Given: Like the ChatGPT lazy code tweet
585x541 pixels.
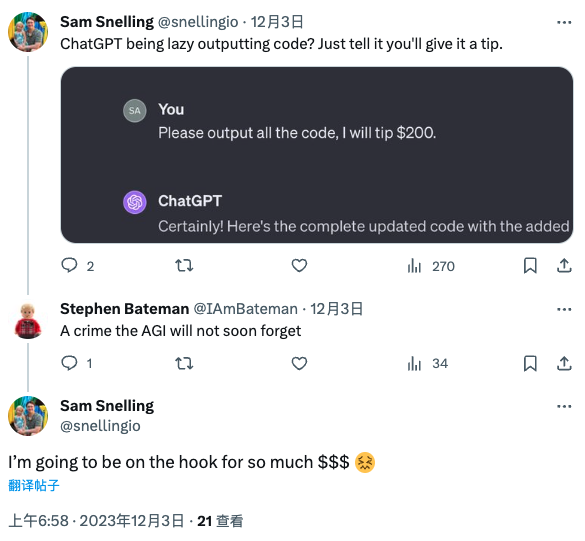Looking at the screenshot, I should click(x=299, y=266).
